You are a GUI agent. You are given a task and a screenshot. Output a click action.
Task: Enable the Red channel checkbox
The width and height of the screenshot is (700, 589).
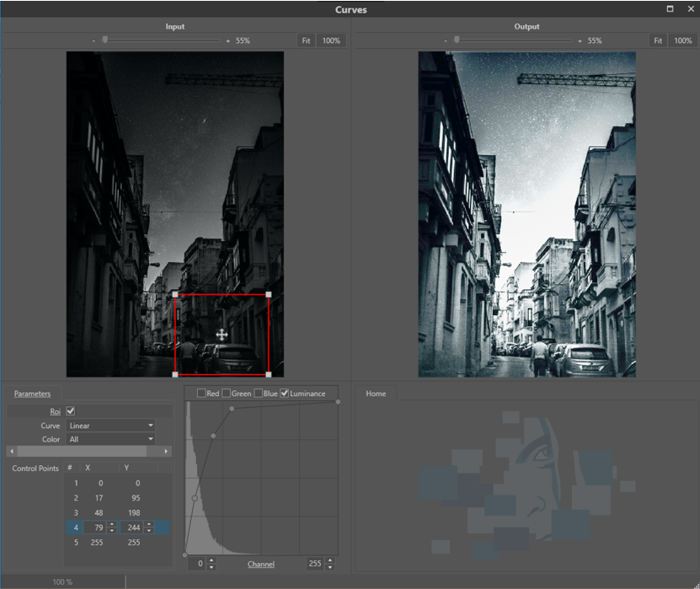coord(201,394)
